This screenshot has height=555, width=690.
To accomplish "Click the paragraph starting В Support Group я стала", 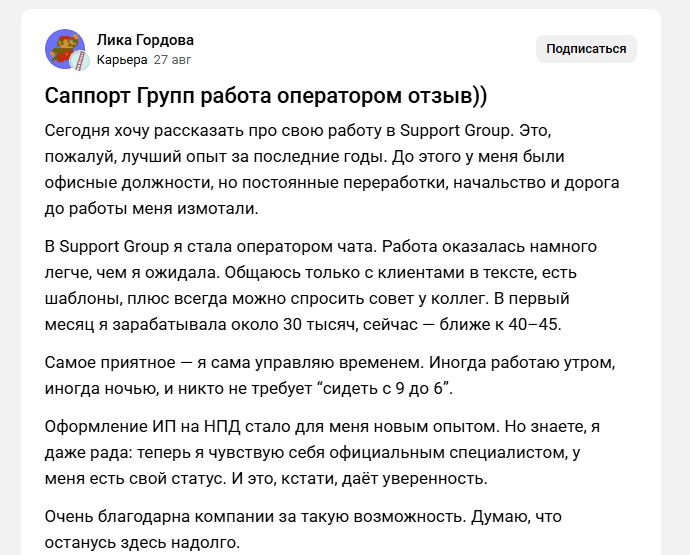I will [x=321, y=286].
